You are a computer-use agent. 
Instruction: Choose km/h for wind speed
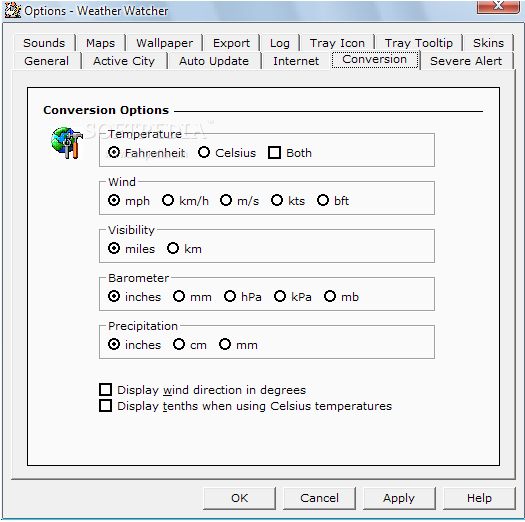tap(185, 201)
